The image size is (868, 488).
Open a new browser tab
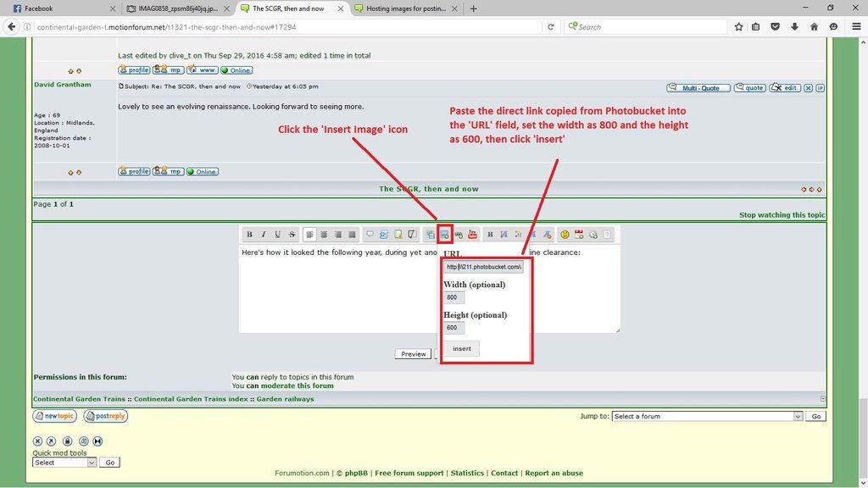pyautogui.click(x=473, y=8)
